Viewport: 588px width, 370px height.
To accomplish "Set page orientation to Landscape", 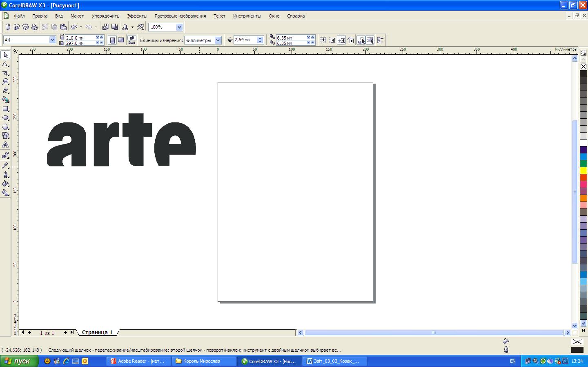I will tap(121, 40).
